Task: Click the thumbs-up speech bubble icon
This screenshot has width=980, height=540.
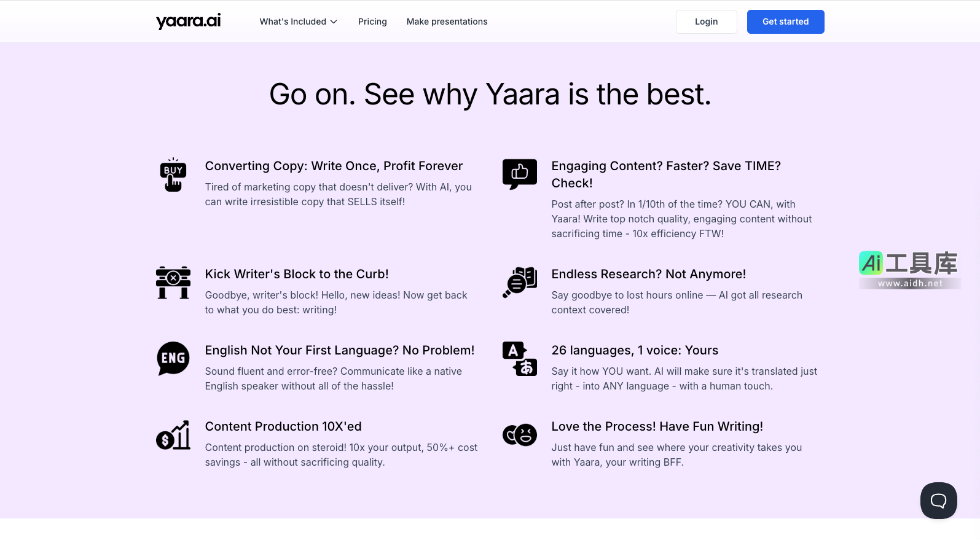Action: 519,174
